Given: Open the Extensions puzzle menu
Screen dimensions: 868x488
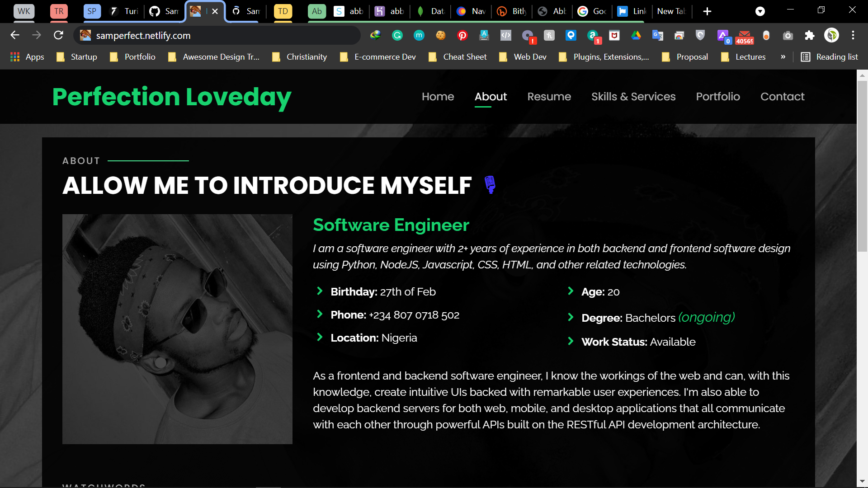Looking at the screenshot, I should pyautogui.click(x=810, y=35).
